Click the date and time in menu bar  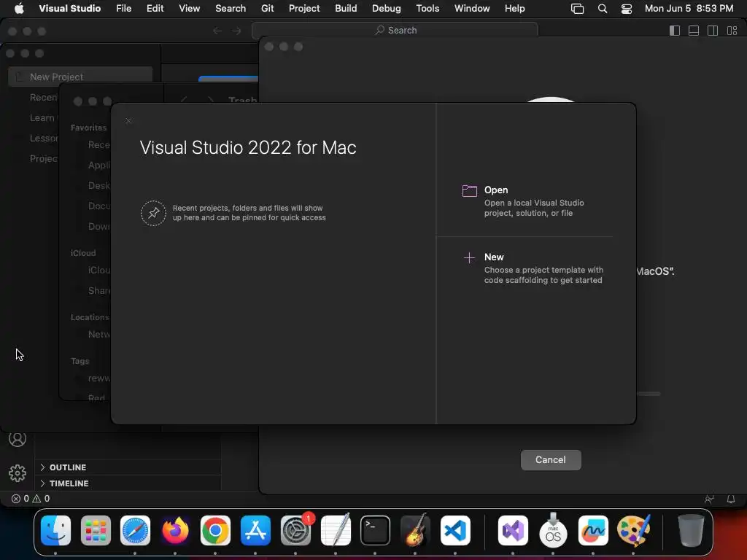pyautogui.click(x=689, y=8)
